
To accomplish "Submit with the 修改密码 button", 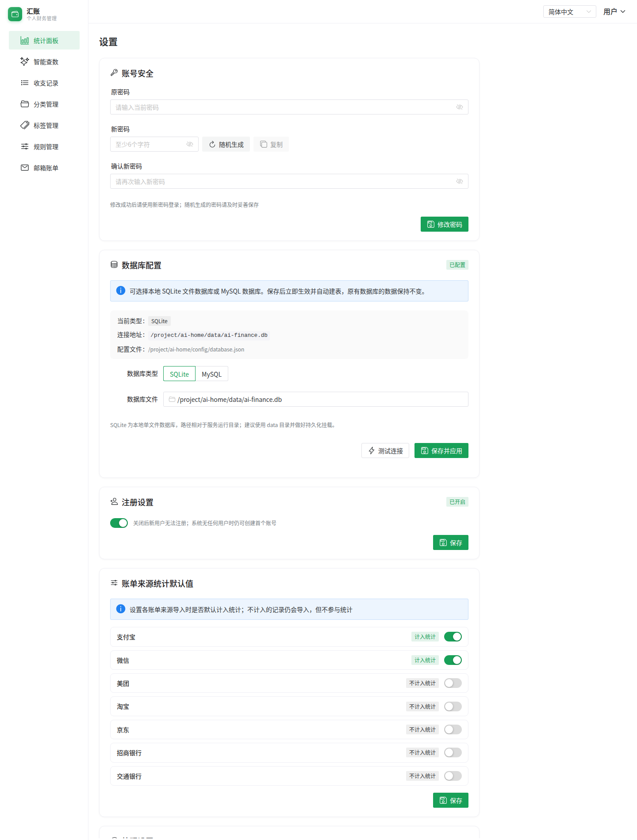I will 445,224.
